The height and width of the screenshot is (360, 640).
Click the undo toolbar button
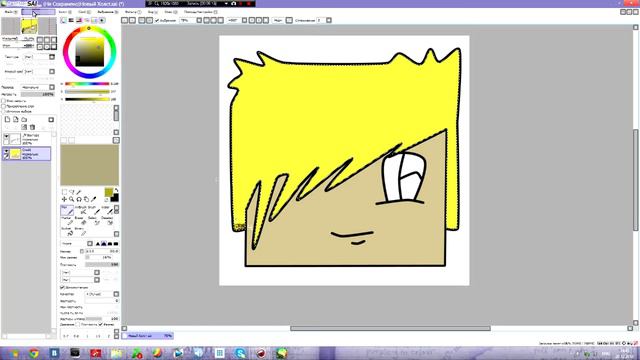125,20
